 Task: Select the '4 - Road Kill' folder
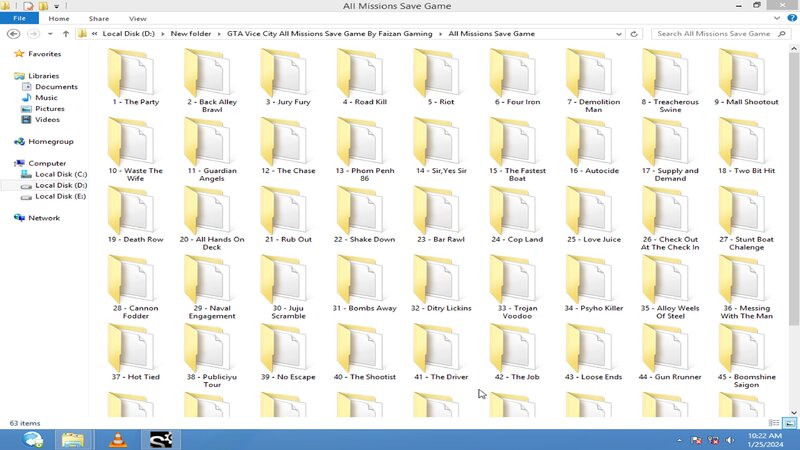pyautogui.click(x=364, y=78)
